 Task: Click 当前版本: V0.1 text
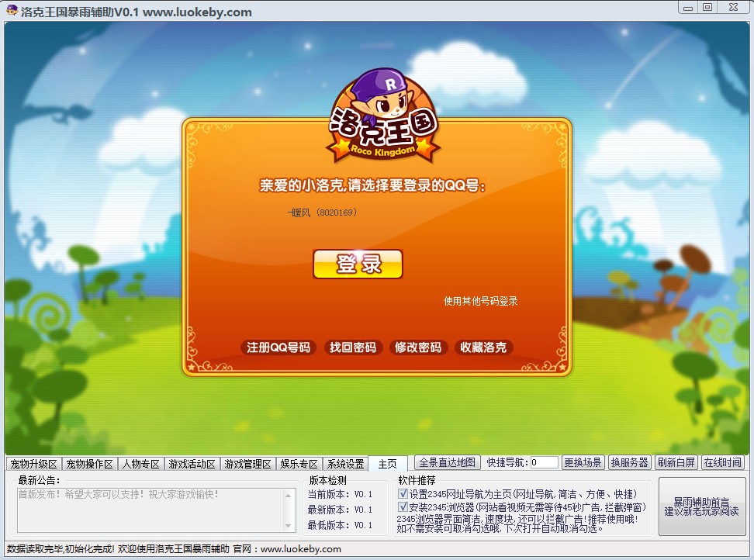pos(340,494)
